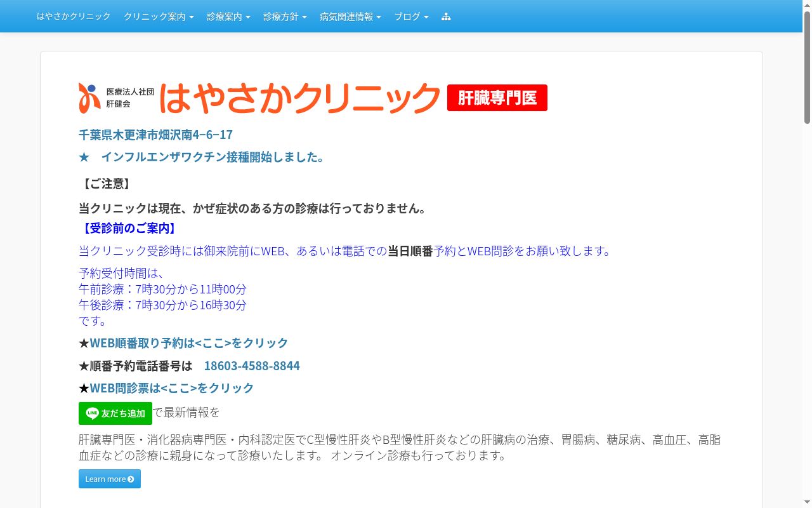This screenshot has width=812, height=508.
Task: Expand the 診療案内 dropdown menu
Action: click(x=228, y=17)
